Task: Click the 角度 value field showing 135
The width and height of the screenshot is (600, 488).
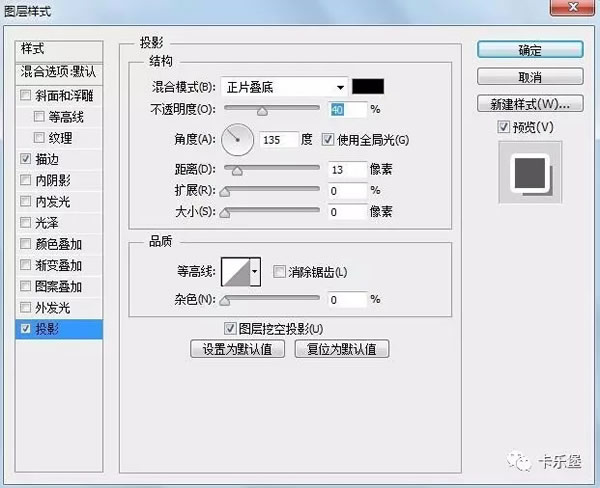Action: point(279,140)
